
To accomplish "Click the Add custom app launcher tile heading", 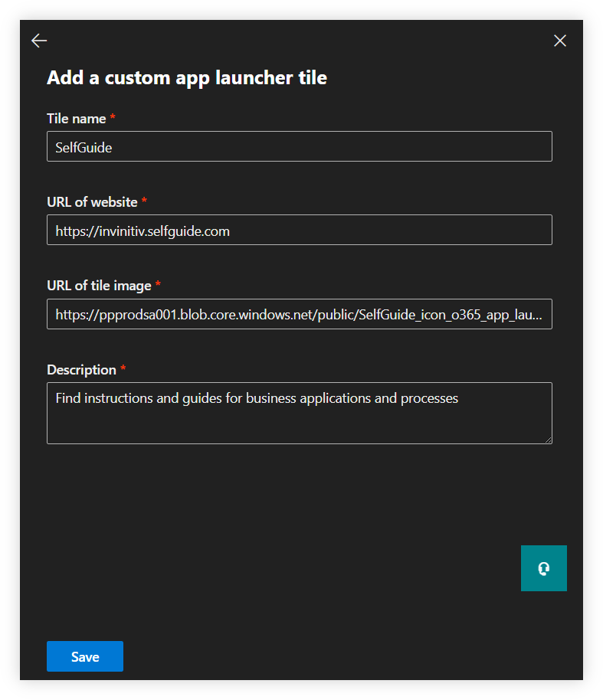I will point(186,77).
